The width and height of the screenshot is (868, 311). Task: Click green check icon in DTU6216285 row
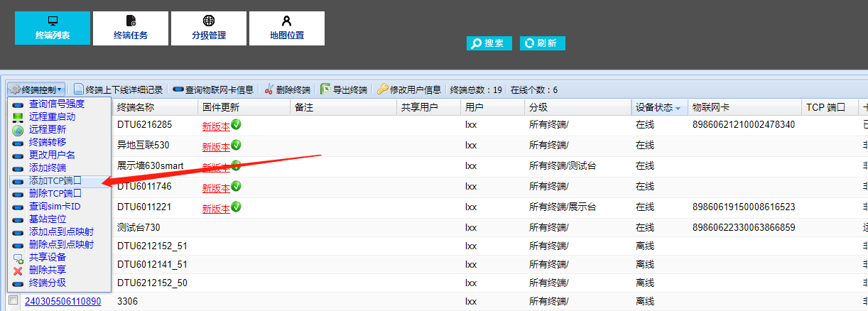236,125
